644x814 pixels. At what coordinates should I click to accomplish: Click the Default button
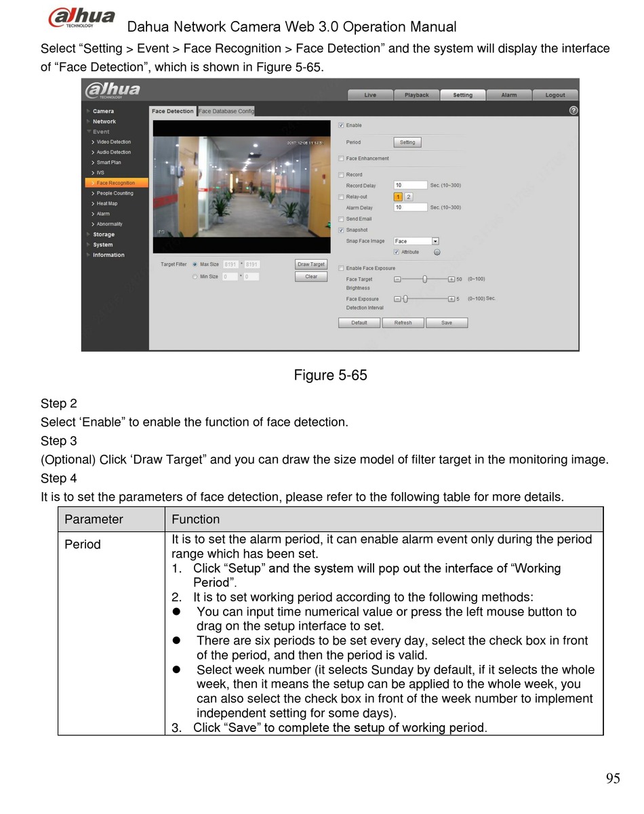359,323
